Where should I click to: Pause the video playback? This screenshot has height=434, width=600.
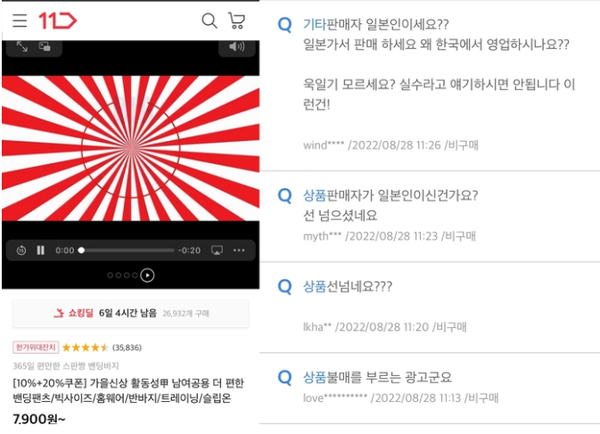(41, 250)
